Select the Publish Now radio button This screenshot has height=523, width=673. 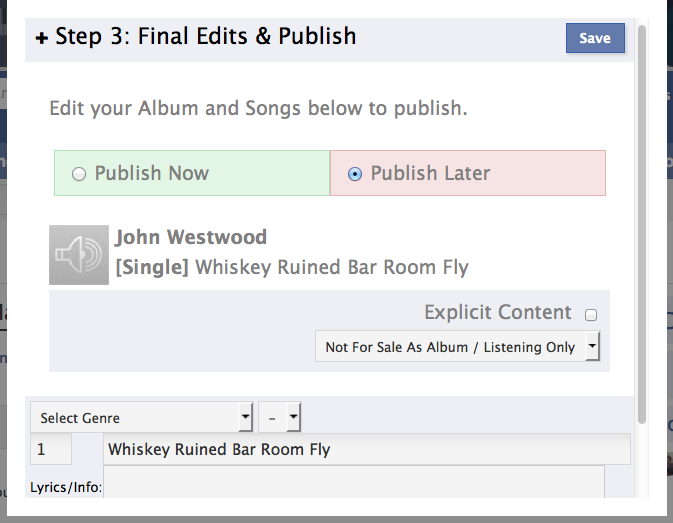tap(79, 174)
